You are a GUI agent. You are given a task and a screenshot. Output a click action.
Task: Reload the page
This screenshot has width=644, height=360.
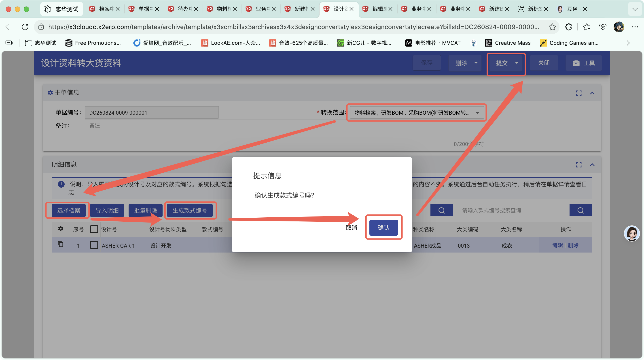point(25,27)
